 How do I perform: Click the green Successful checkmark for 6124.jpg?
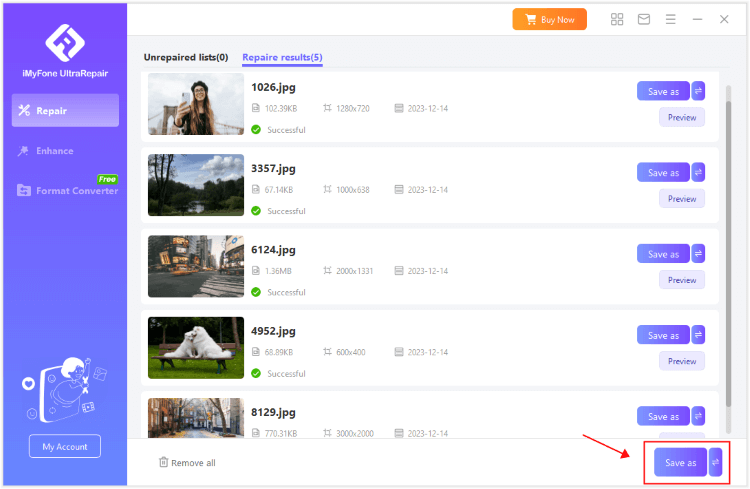pyautogui.click(x=256, y=292)
